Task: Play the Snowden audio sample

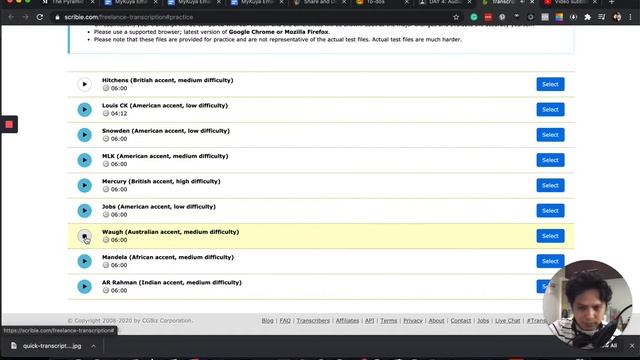Action: click(84, 135)
